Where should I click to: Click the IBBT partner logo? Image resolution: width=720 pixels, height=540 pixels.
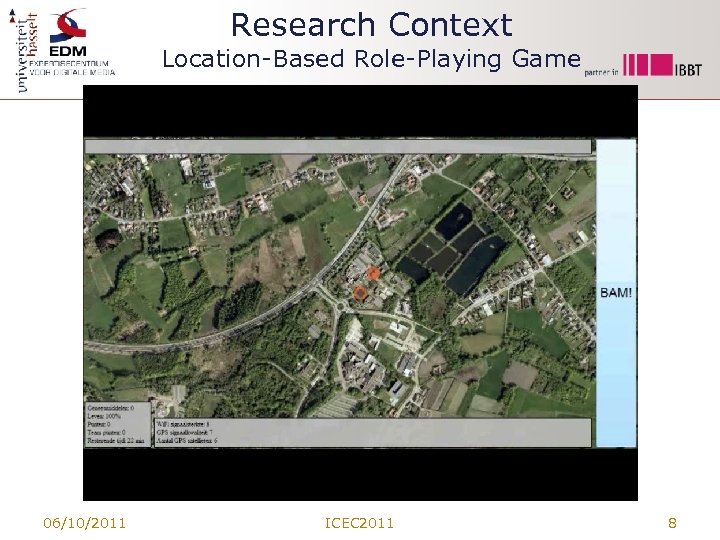tap(643, 66)
